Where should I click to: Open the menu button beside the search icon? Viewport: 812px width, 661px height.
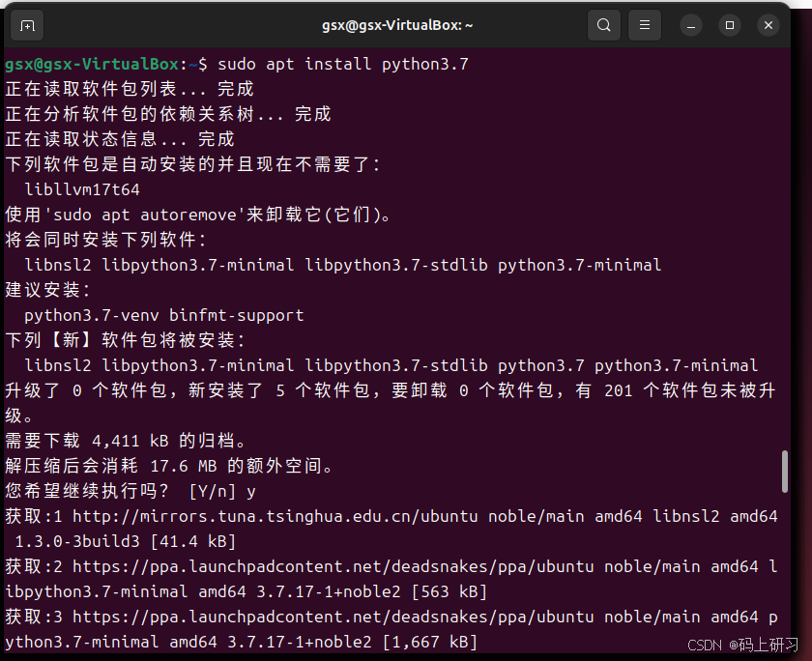point(644,25)
